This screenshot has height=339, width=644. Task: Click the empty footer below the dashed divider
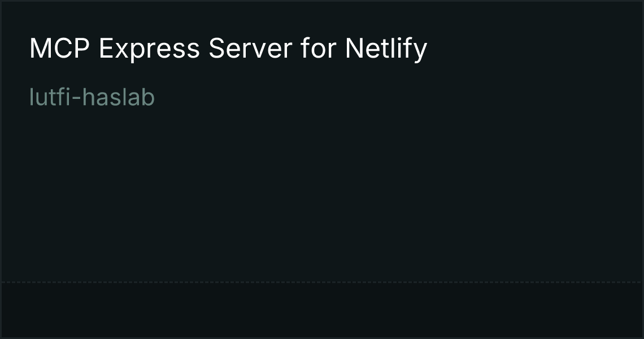(x=322, y=310)
